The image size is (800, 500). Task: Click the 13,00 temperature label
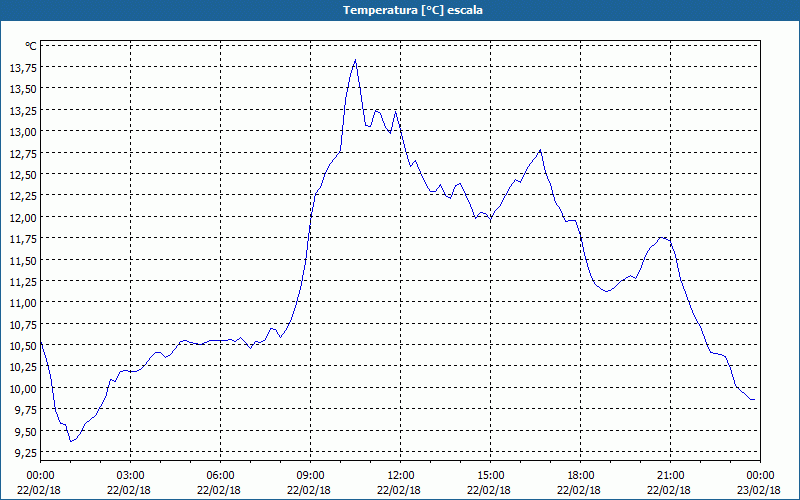[x=23, y=132]
